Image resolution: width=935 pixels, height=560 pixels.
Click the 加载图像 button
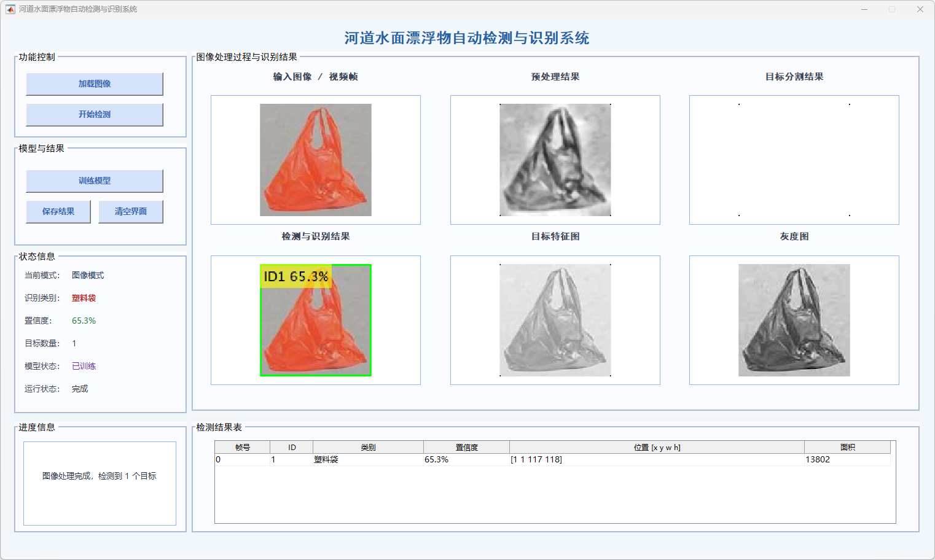(x=95, y=84)
